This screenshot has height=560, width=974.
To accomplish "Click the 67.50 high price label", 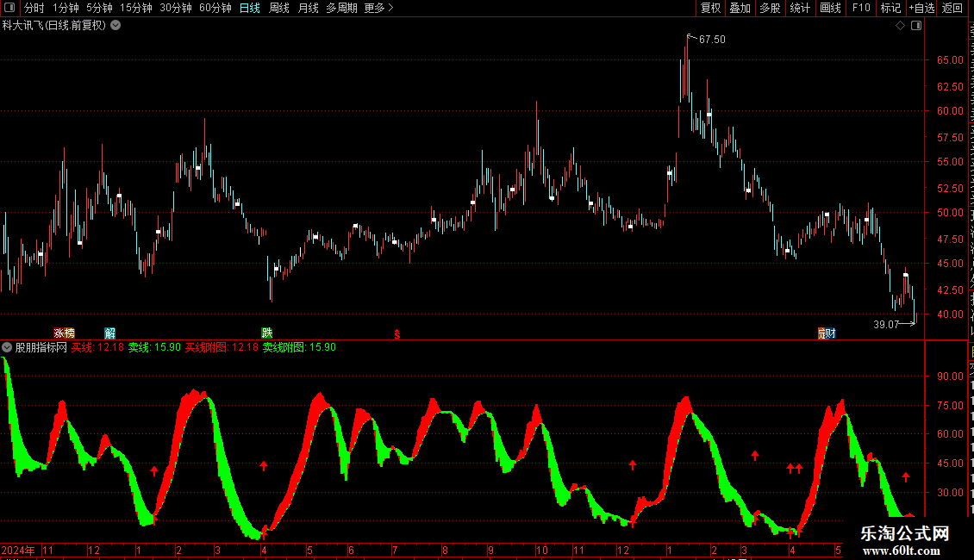I will 712,39.
